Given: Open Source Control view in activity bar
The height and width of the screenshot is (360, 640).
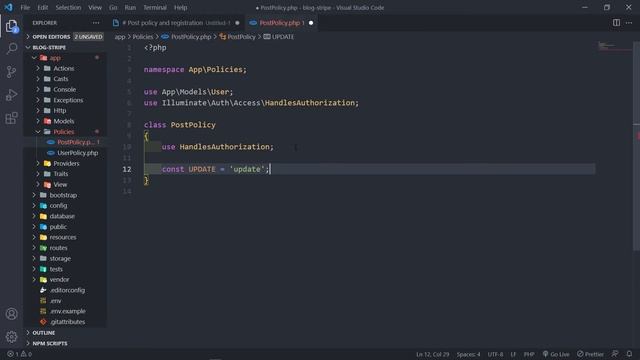Looking at the screenshot, I should [x=11, y=72].
